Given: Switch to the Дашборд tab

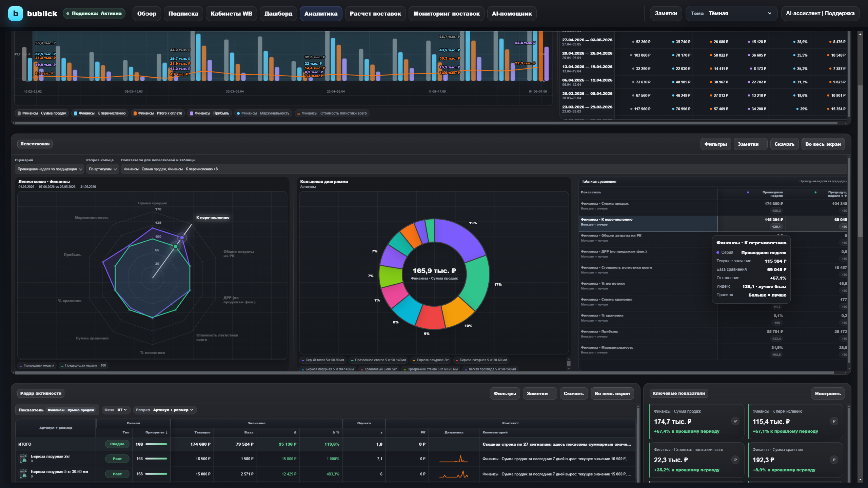Looking at the screenshot, I should point(278,14).
